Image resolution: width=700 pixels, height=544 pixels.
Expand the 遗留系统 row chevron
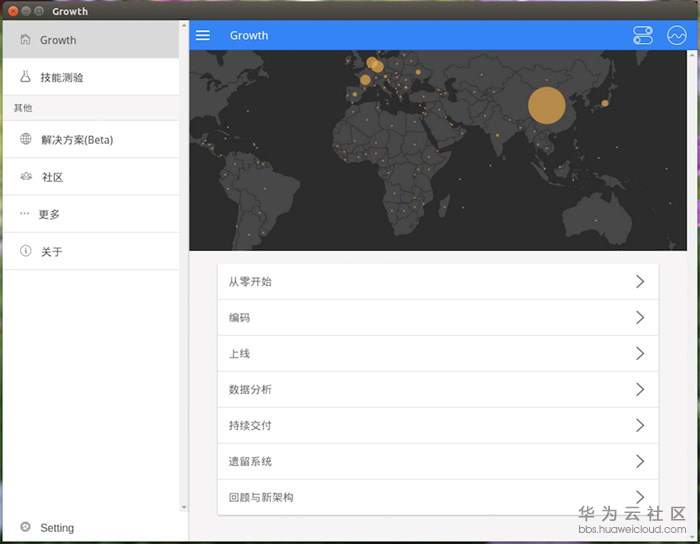coord(640,461)
